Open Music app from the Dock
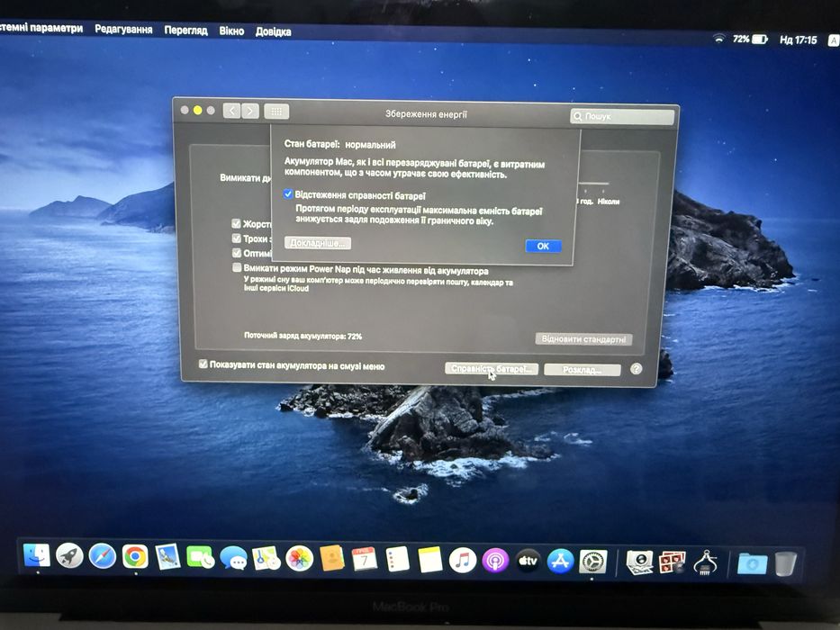840x630 pixels. (463, 561)
